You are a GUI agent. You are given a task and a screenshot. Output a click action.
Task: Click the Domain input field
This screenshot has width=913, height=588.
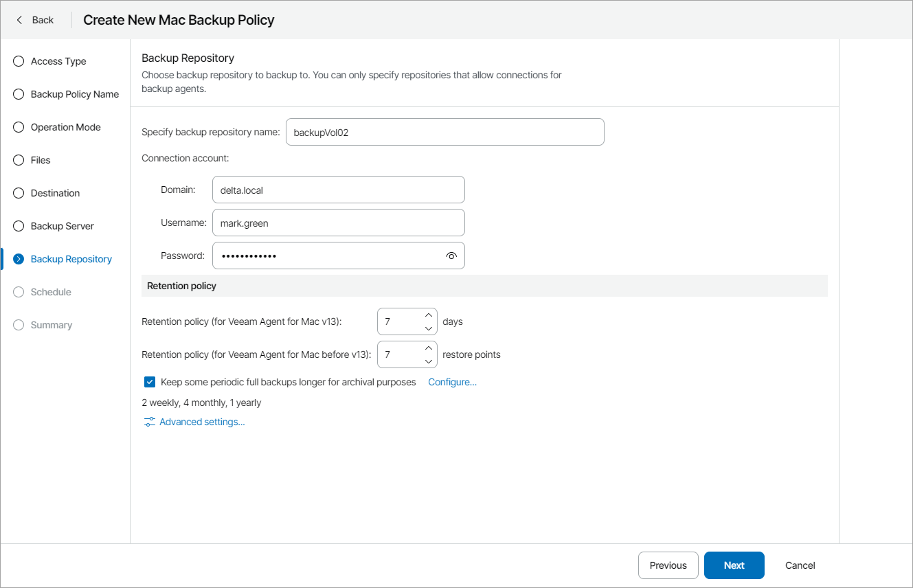[x=338, y=189]
